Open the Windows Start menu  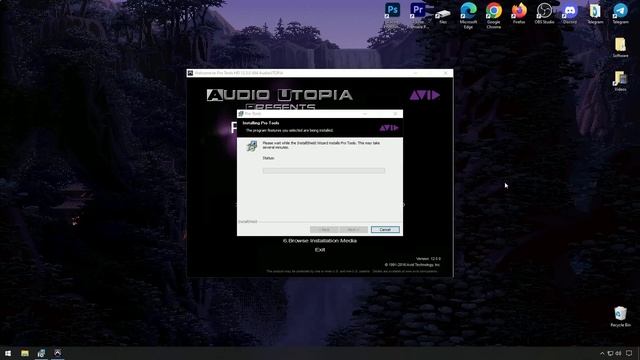(8, 353)
